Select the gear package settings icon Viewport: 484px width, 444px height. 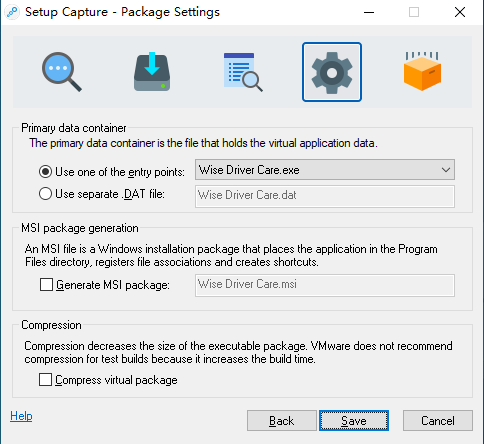[x=332, y=72]
